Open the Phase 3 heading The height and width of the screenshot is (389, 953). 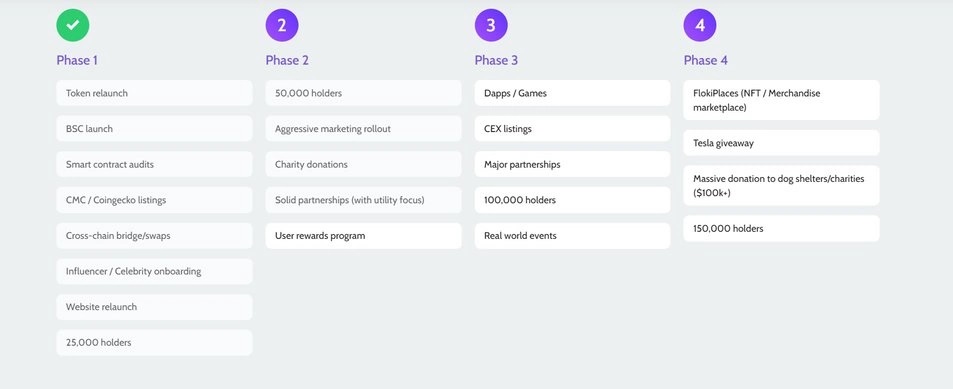click(x=496, y=60)
